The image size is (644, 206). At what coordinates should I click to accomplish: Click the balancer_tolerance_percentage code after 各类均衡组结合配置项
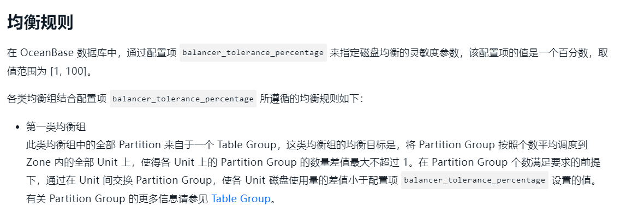coord(183,99)
